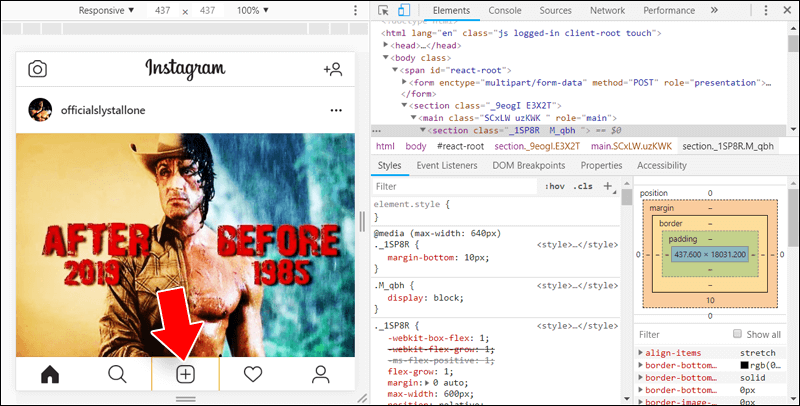Switch to the Performance tab

click(669, 10)
